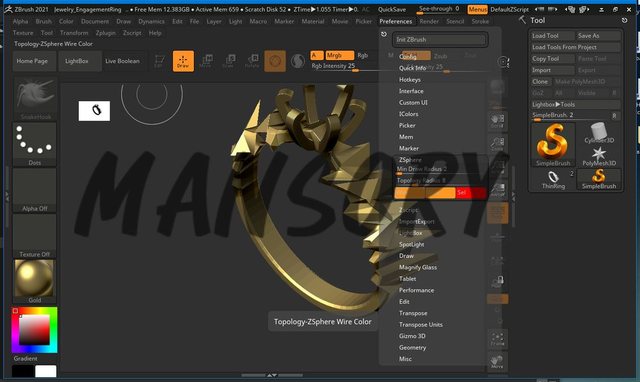Click the lock icon in right shelf

point(498,281)
